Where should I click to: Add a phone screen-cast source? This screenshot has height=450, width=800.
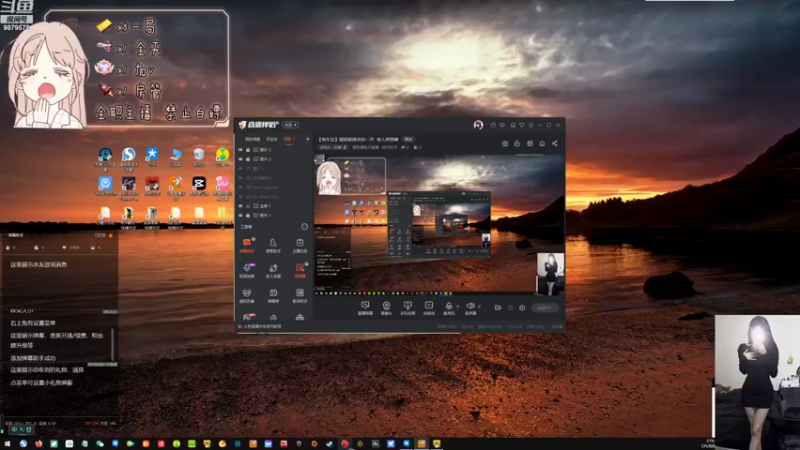point(407,307)
